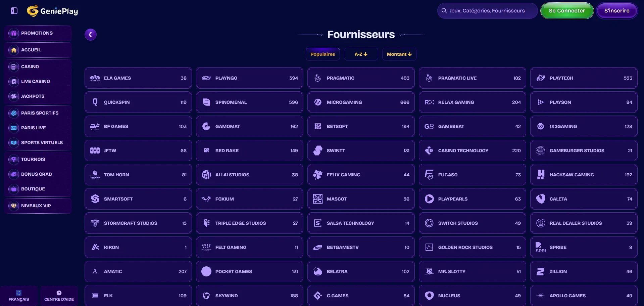Click the Bonus Crab icon

[x=14, y=174]
